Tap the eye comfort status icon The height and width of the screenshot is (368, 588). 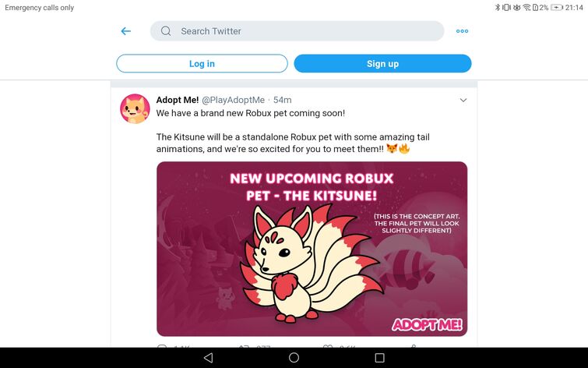click(517, 8)
